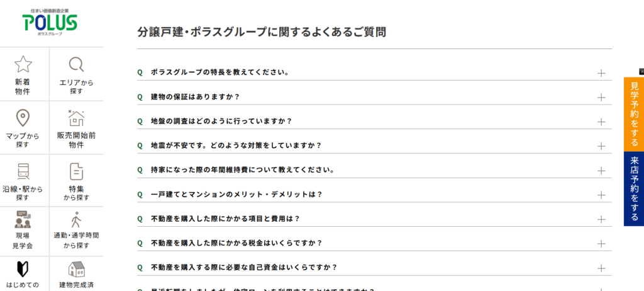Click the blue 来店予約をする button
The height and width of the screenshot is (291, 644).
tap(633, 189)
